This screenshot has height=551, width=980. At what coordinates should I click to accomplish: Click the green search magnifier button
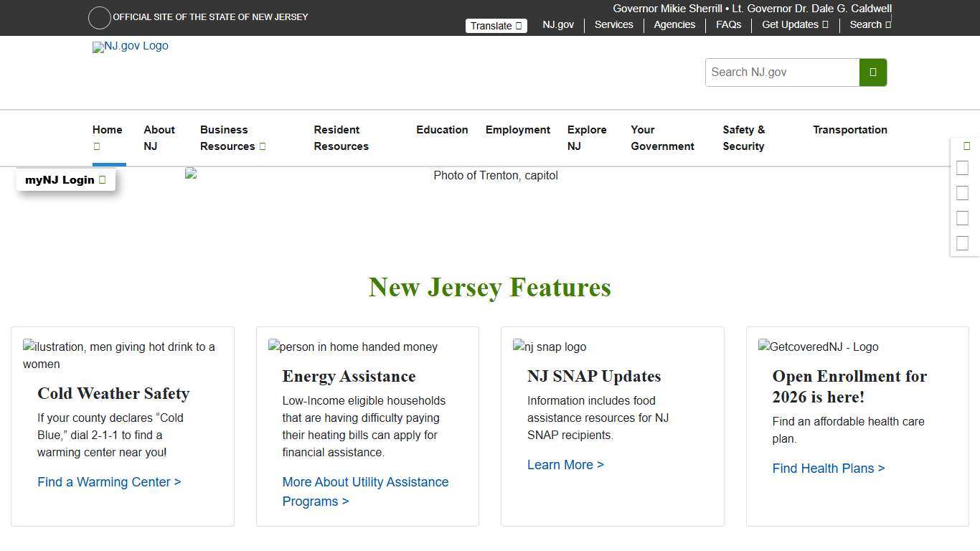(x=872, y=72)
